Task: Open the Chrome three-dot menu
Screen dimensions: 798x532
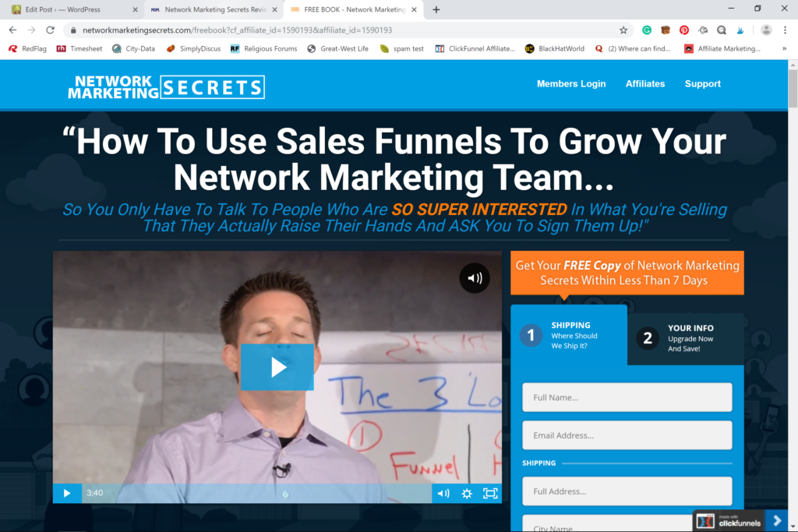Action: [786, 30]
